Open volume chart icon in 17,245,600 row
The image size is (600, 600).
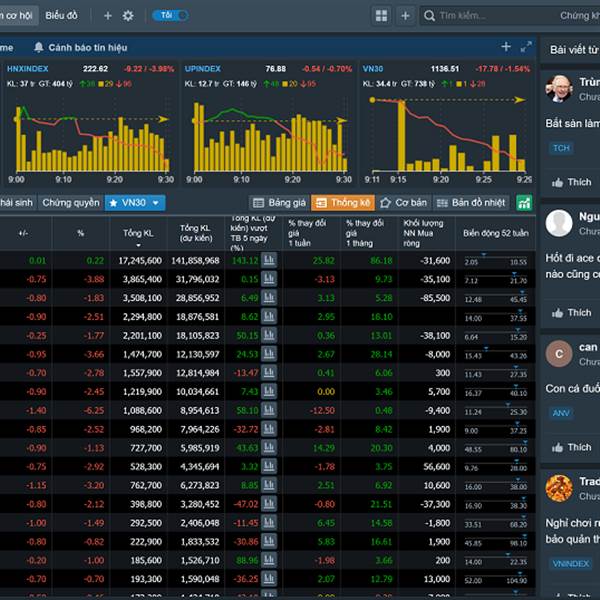[269, 260]
